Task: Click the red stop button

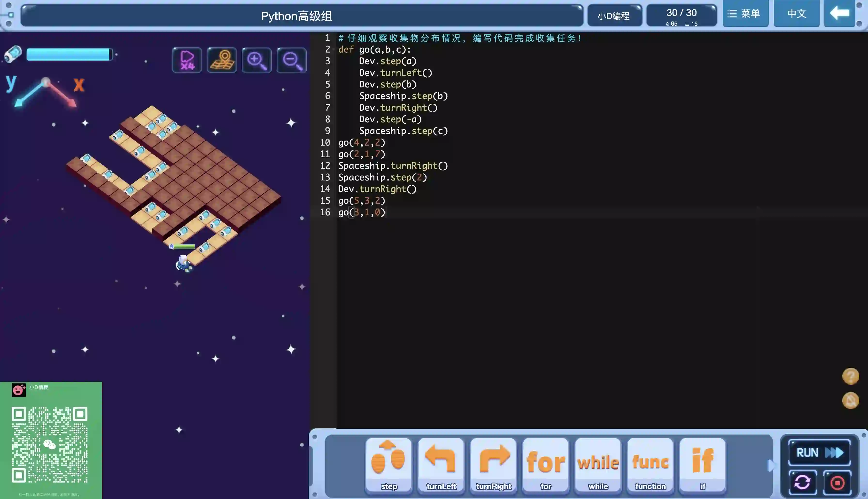Action: coord(837,483)
